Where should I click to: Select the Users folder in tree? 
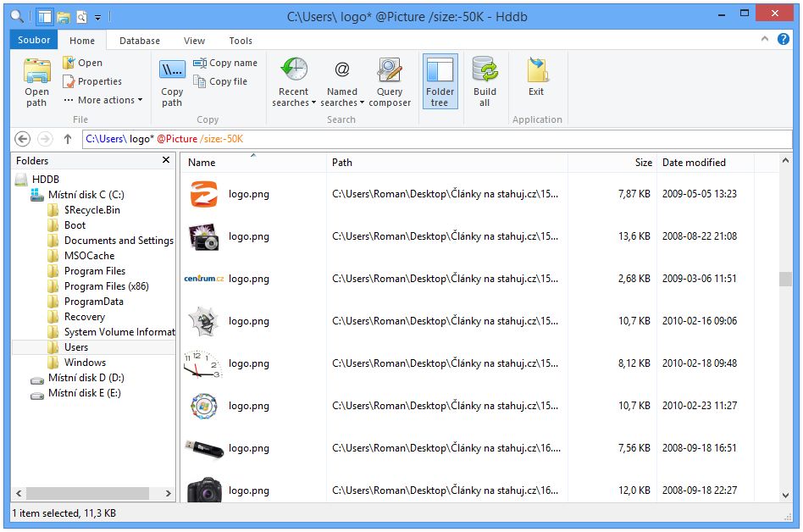click(x=93, y=347)
